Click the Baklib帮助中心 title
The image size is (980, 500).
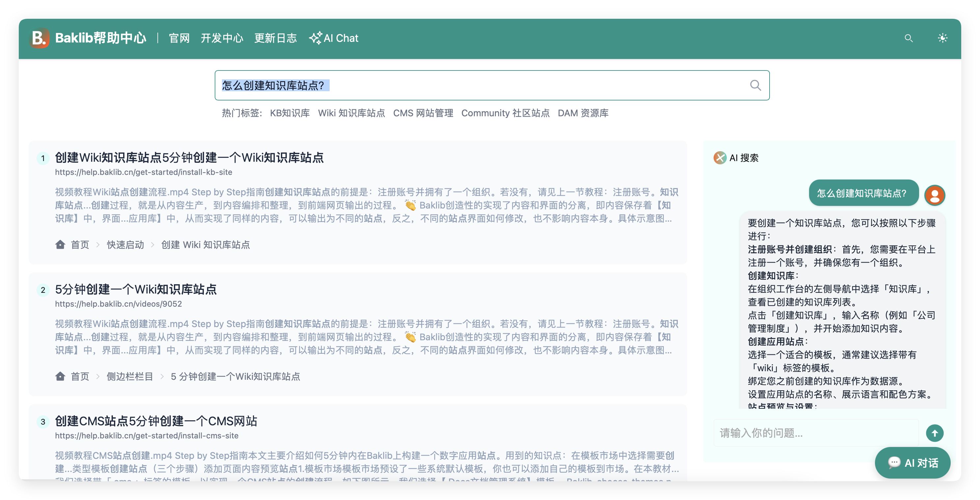(x=100, y=38)
